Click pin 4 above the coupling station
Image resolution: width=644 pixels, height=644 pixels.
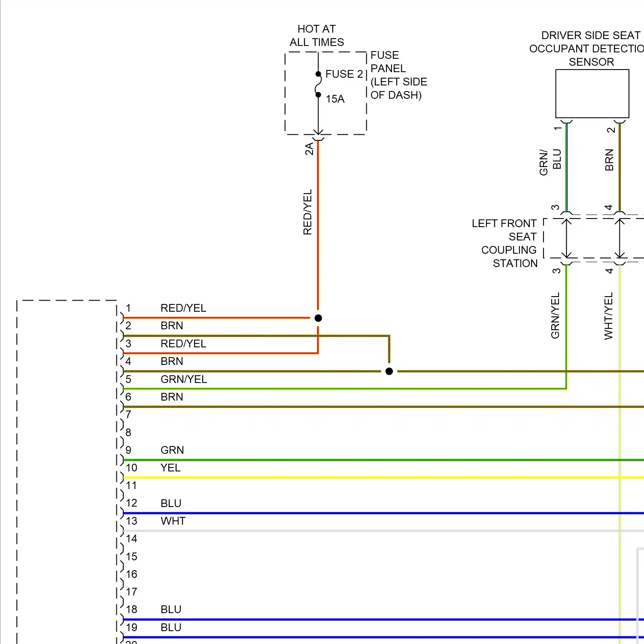(x=608, y=208)
